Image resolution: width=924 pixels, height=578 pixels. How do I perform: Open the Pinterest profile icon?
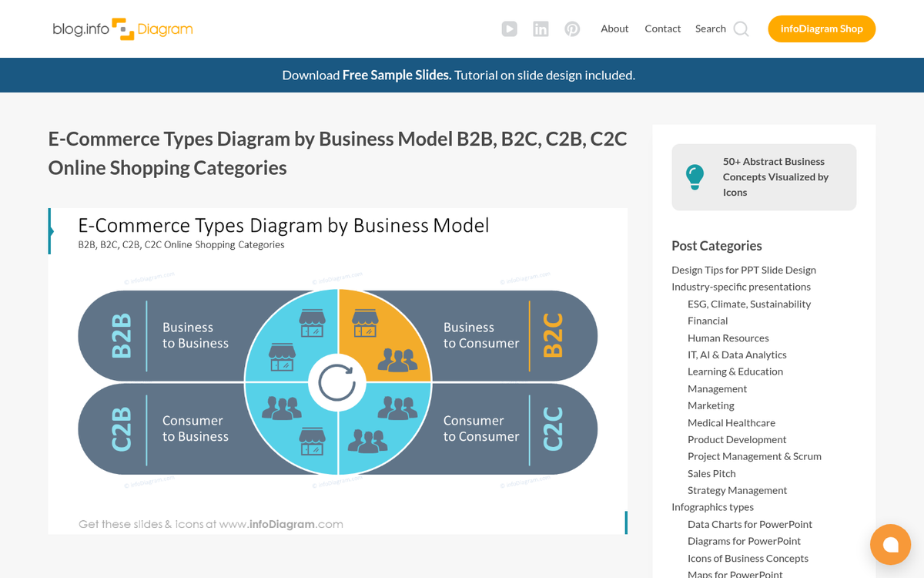pos(572,29)
